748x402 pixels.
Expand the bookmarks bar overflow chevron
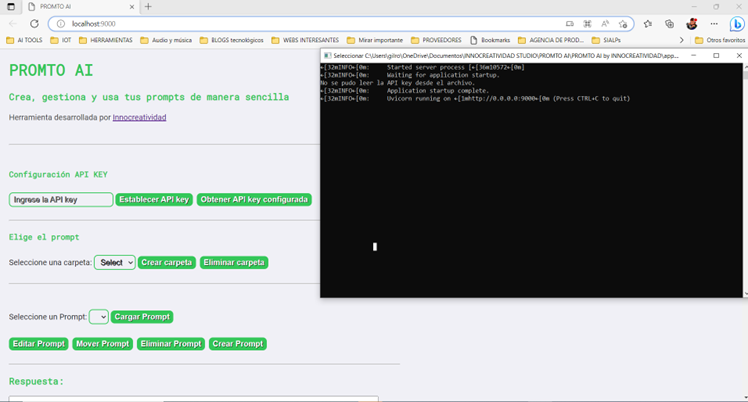tap(682, 40)
